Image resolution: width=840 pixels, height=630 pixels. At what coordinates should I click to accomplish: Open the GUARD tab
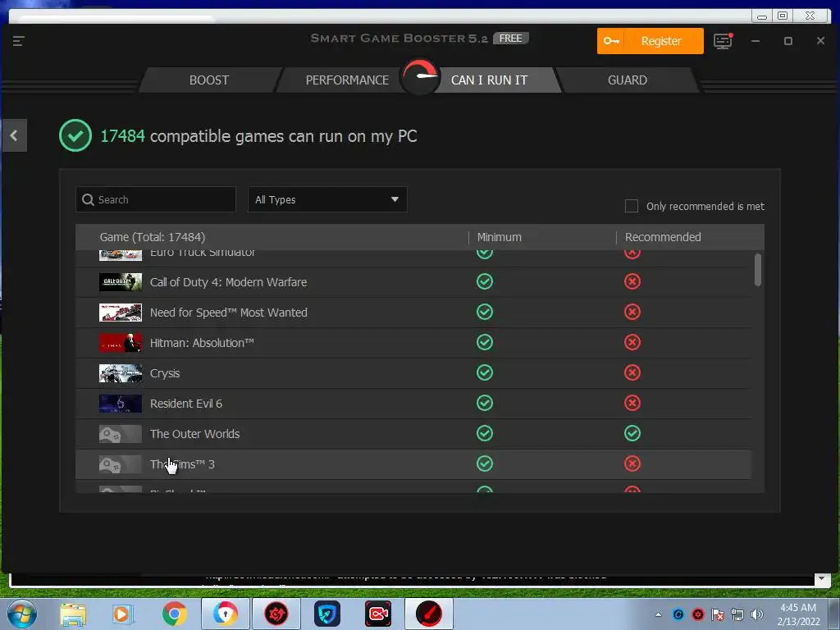628,80
